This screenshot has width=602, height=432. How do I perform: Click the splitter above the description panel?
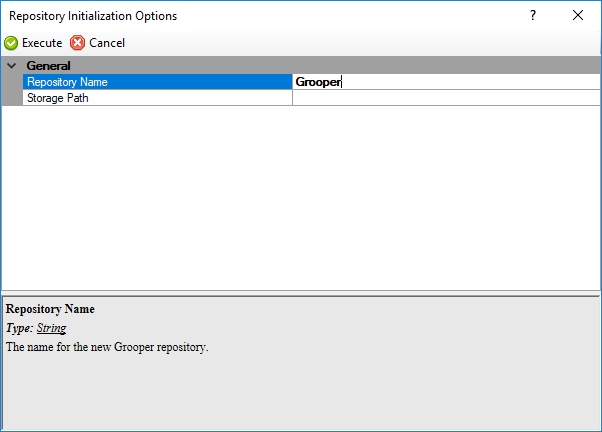(300, 292)
